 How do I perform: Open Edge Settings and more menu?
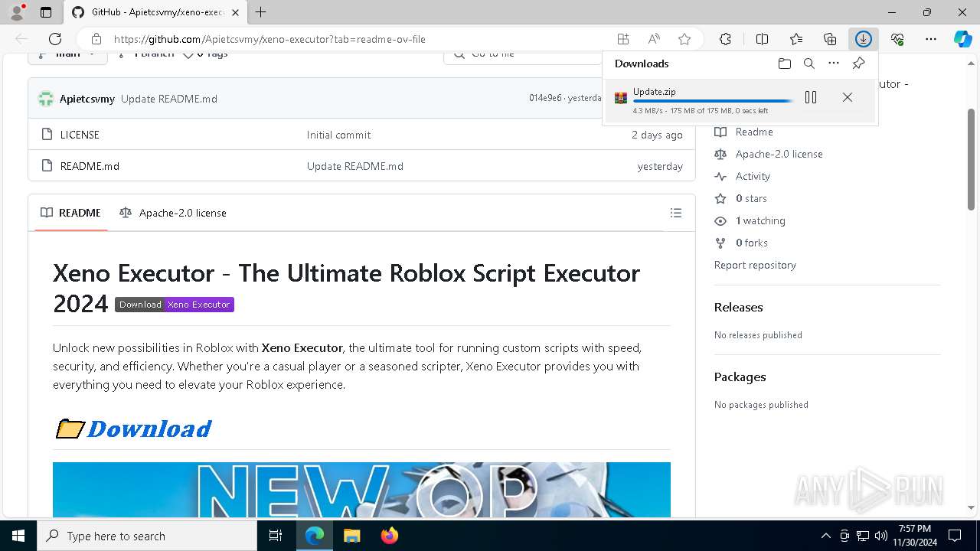931,39
